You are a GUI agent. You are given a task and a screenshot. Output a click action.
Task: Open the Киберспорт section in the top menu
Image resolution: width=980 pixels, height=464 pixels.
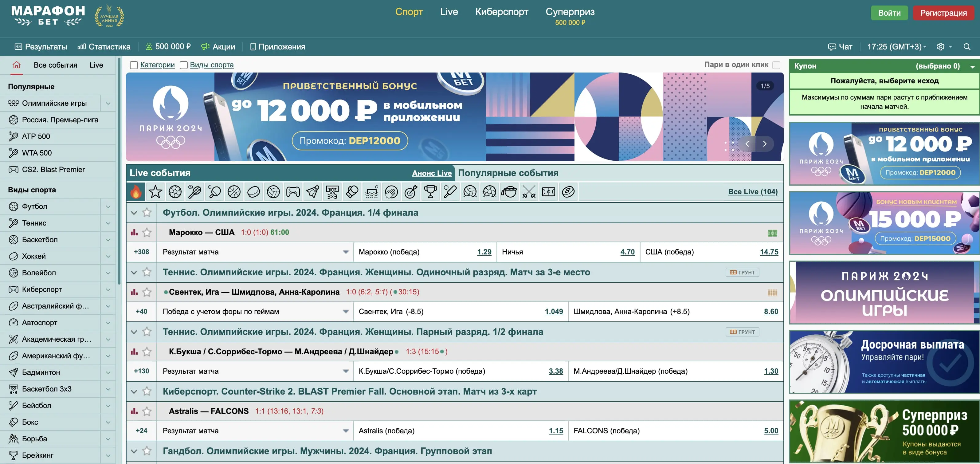(502, 12)
